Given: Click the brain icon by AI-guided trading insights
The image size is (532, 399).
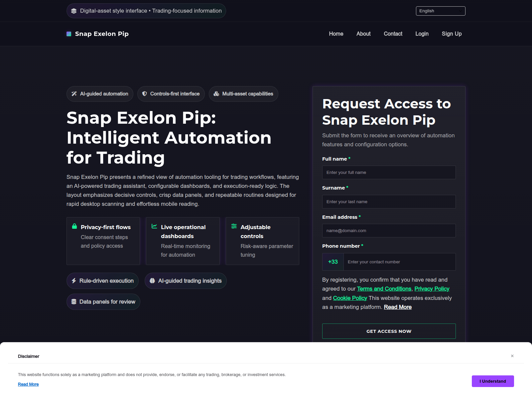Looking at the screenshot, I should pyautogui.click(x=152, y=281).
